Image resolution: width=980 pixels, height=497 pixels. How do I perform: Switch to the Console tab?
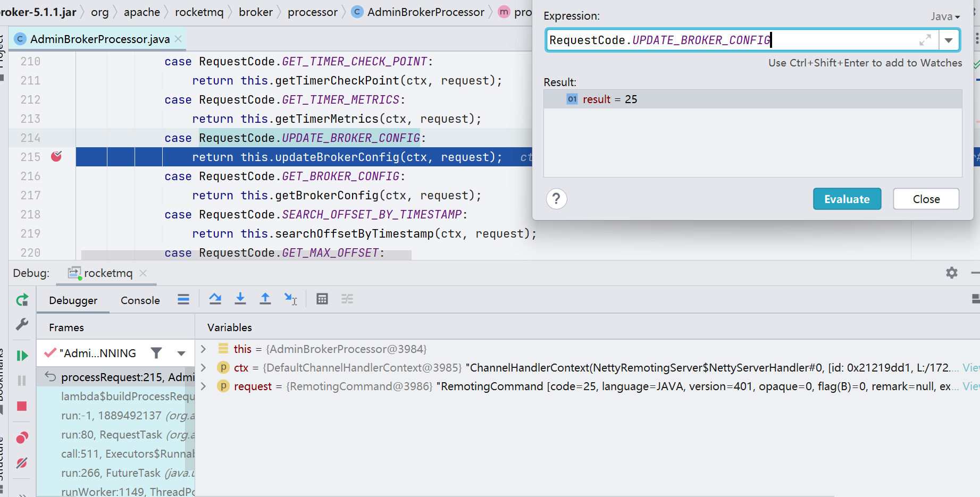[x=139, y=300]
